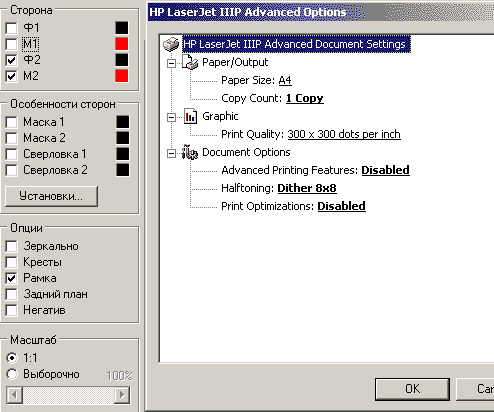The width and height of the screenshot is (494, 412).
Task: Enable the Зеркально mirror checkbox
Action: coord(11,246)
